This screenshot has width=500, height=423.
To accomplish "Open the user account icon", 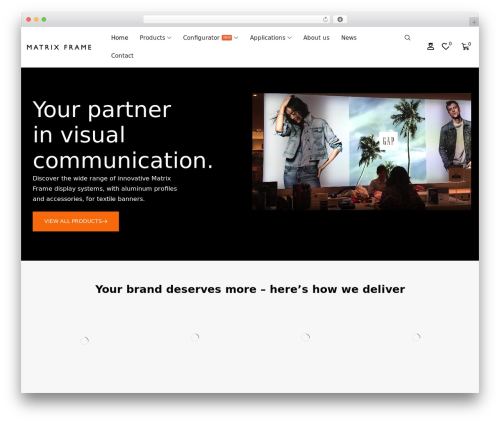I will [430, 47].
